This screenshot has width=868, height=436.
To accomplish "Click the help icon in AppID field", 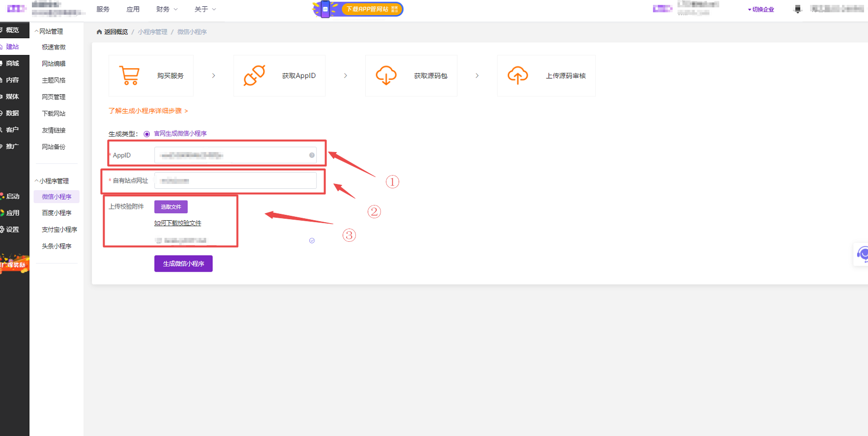I will 312,155.
